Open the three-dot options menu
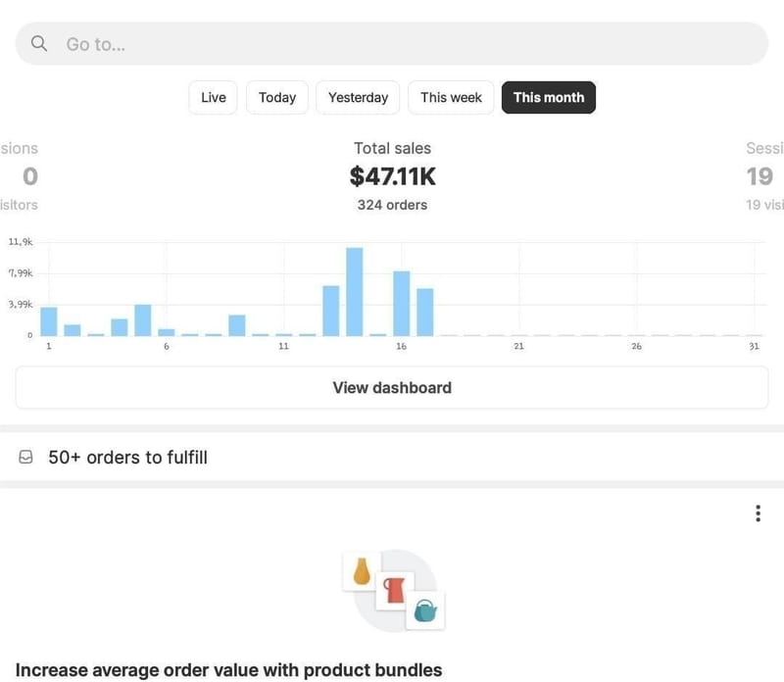 pos(758,513)
